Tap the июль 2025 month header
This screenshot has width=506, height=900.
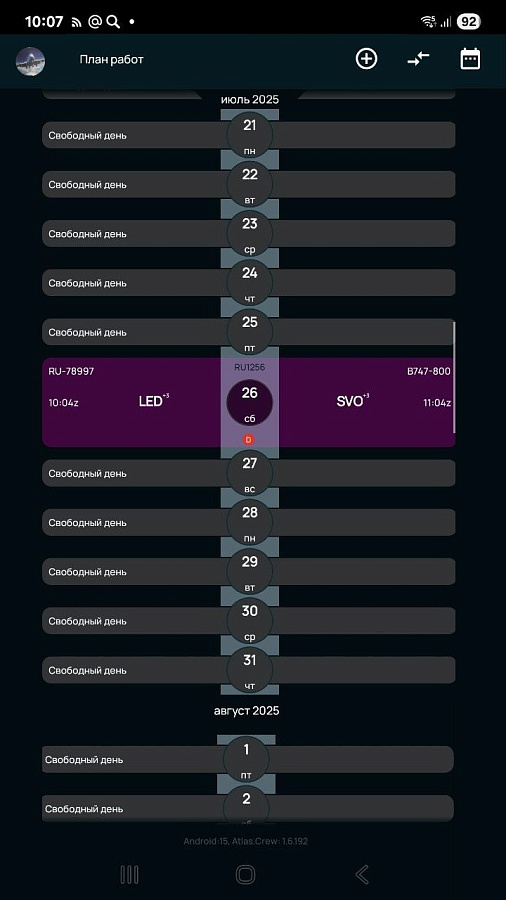pyautogui.click(x=250, y=99)
